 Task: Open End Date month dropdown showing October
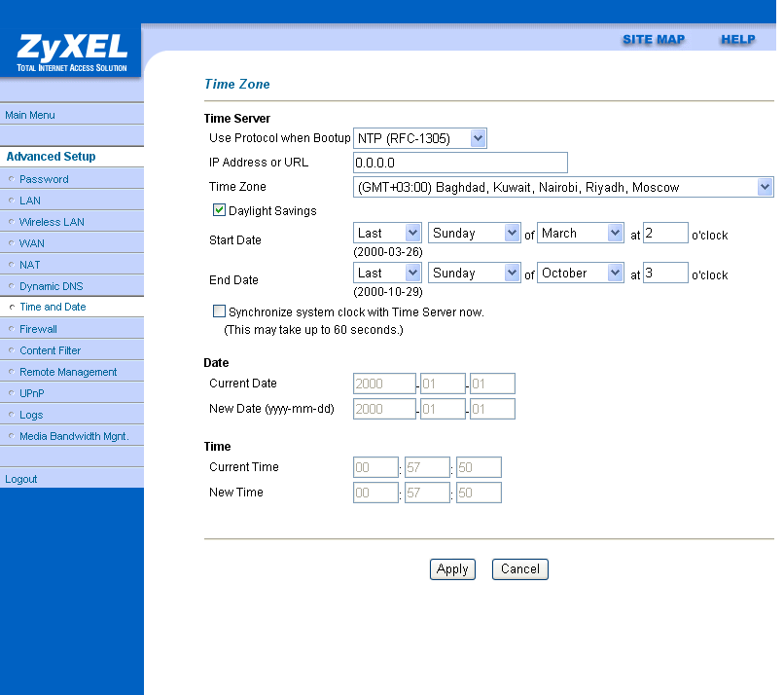point(581,274)
